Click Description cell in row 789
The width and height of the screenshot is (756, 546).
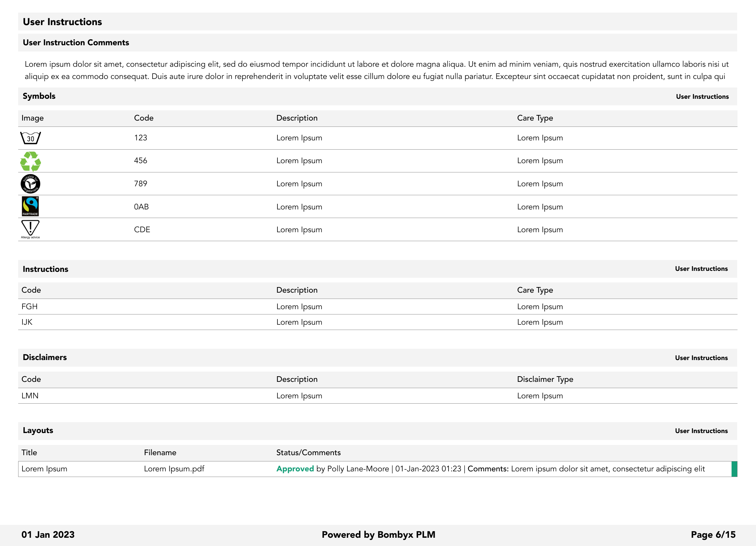click(x=299, y=184)
